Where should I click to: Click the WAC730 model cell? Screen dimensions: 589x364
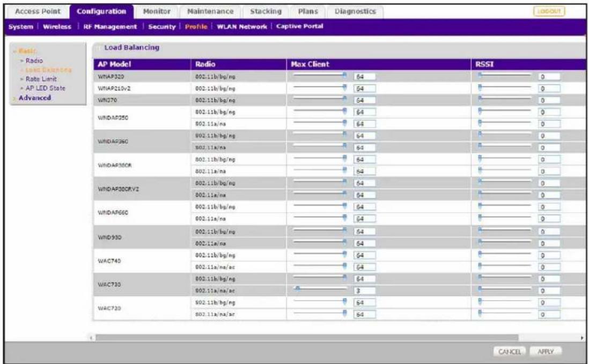pos(142,285)
